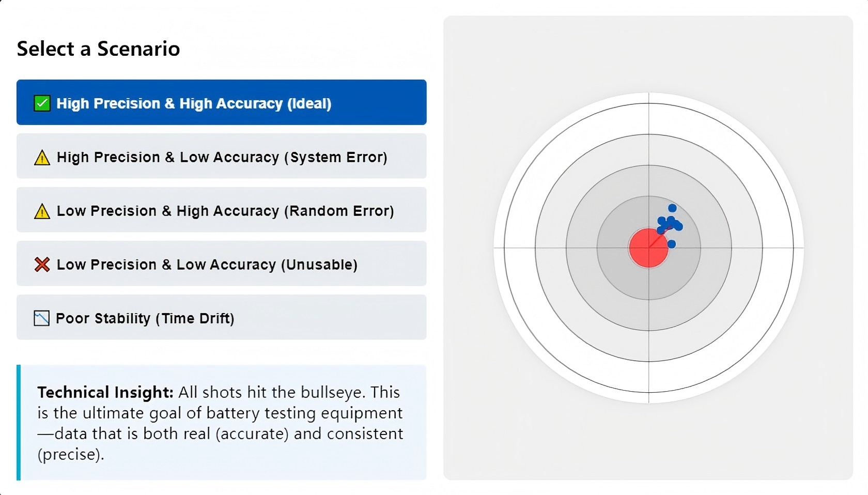Screen dimensions: 868x495
Task: Click the teal accent bar of the insight box
Action: click(19, 423)
